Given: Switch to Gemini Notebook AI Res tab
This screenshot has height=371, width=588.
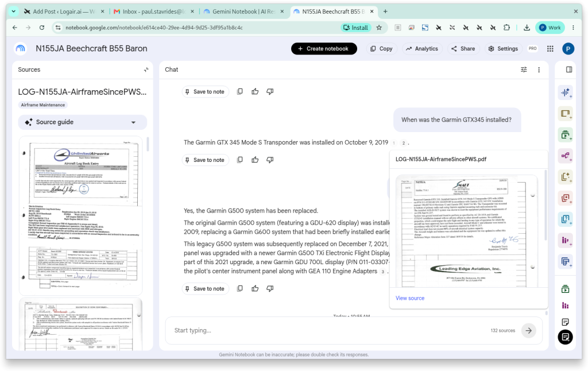Looking at the screenshot, I should point(243,11).
